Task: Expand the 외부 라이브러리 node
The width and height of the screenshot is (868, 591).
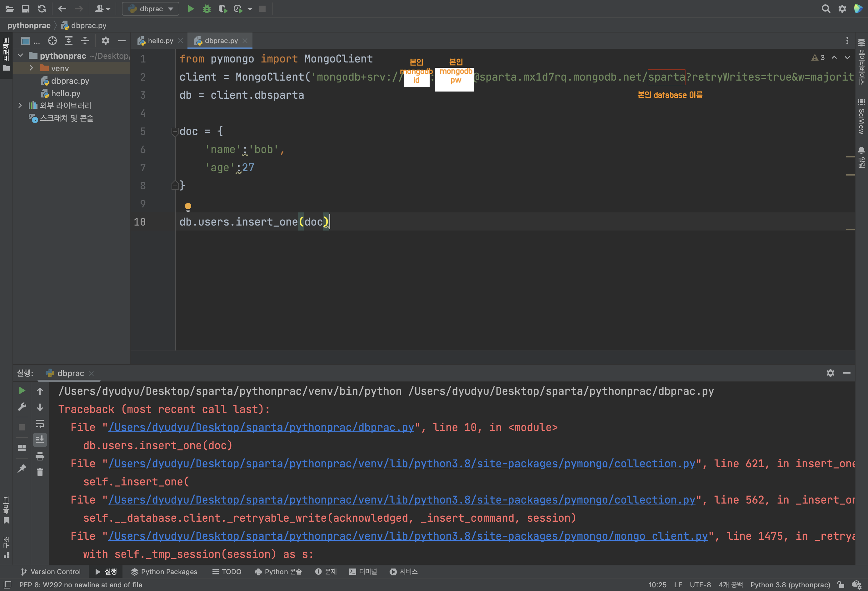Action: click(x=20, y=105)
